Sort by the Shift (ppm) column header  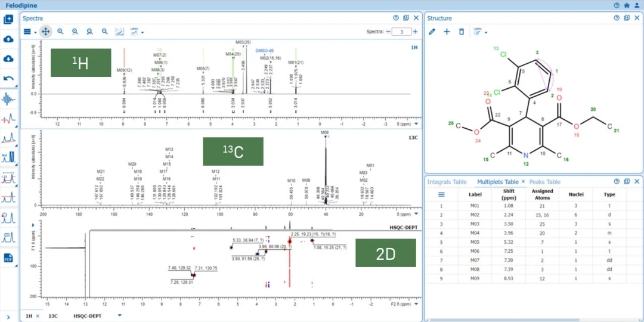(508, 194)
